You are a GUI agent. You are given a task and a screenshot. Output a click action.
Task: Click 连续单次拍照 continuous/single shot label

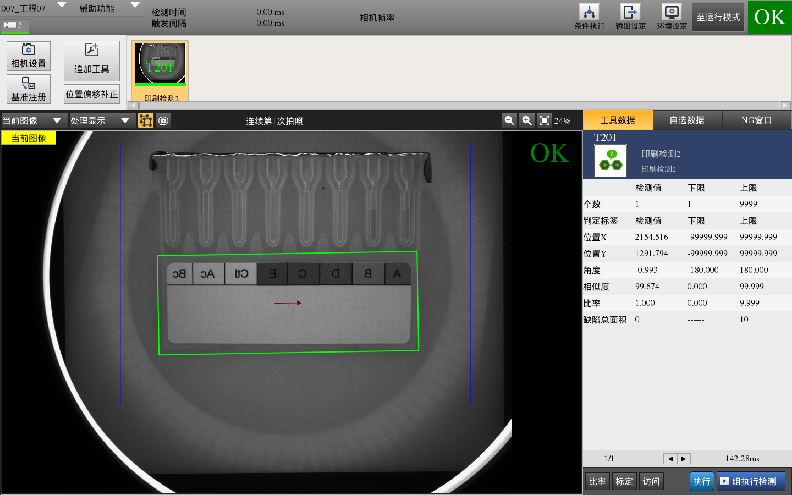click(x=274, y=121)
